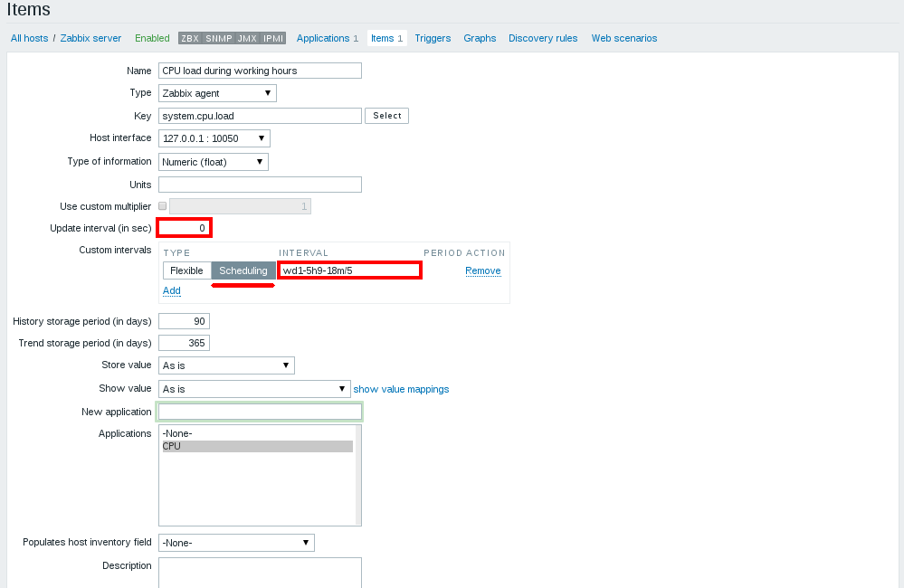Switch to the Discovery rules tab
Image resolution: width=904 pixels, height=588 pixels.
[x=543, y=38]
